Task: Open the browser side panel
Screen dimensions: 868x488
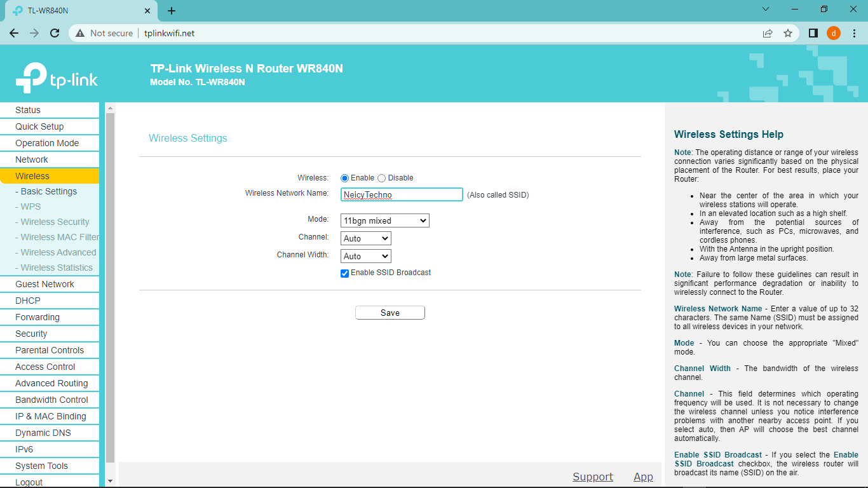Action: click(x=813, y=33)
